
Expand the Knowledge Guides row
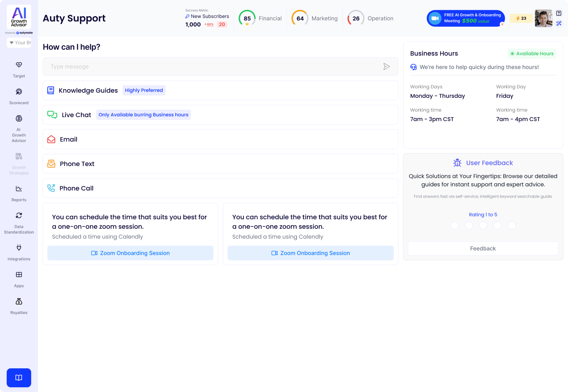[220, 90]
